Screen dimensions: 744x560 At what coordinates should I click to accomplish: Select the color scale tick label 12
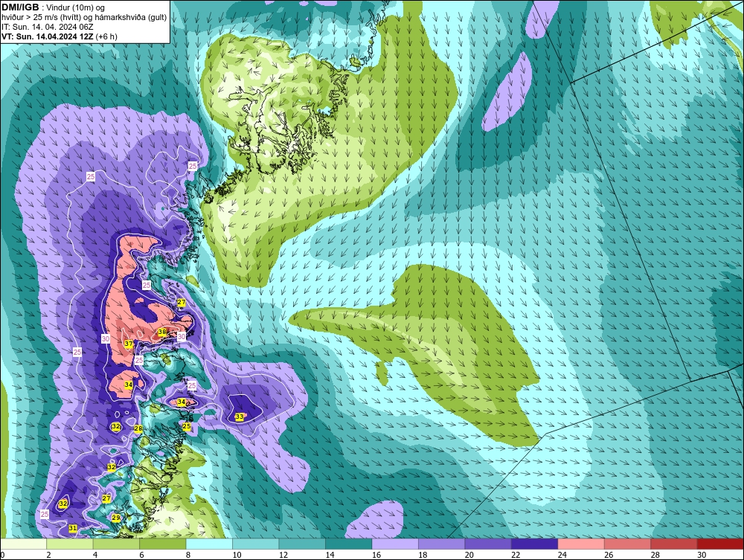[x=283, y=555]
